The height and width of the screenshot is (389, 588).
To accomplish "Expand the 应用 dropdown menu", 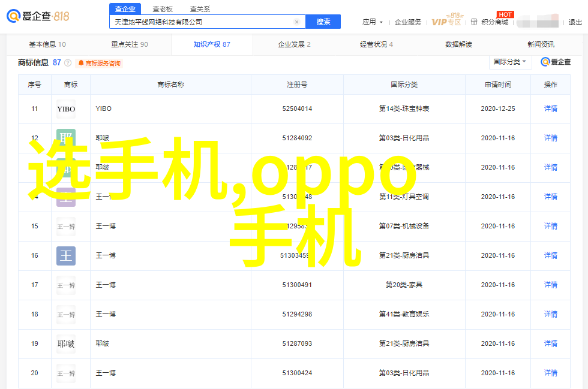I will (x=373, y=22).
